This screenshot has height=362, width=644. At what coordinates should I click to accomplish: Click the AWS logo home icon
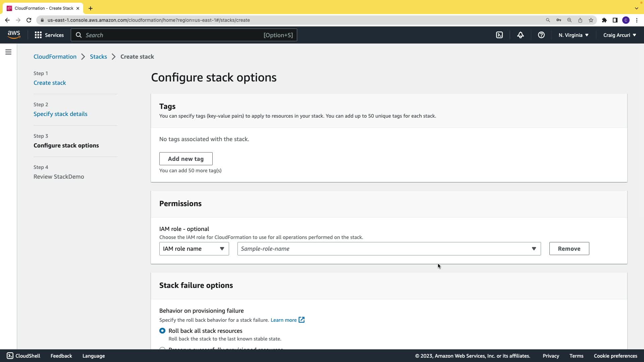(14, 35)
